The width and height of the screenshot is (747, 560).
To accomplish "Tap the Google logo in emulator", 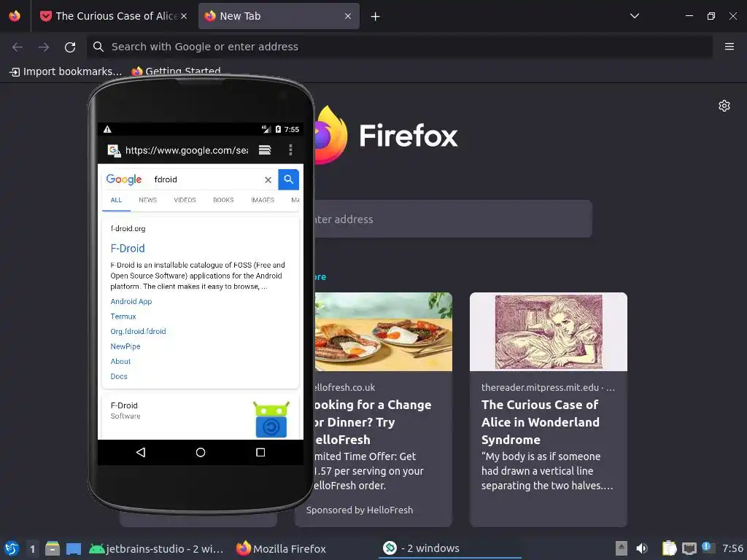I will tap(124, 179).
